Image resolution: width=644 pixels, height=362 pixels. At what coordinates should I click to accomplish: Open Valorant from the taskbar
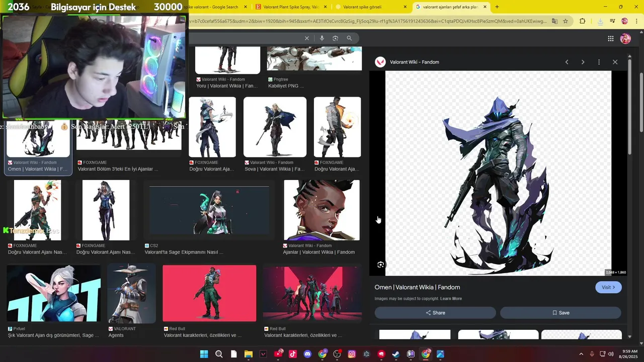click(x=263, y=354)
